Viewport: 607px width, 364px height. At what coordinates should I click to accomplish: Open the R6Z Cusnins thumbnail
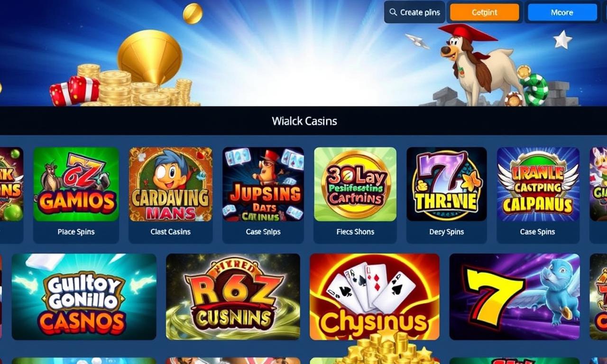(233, 297)
